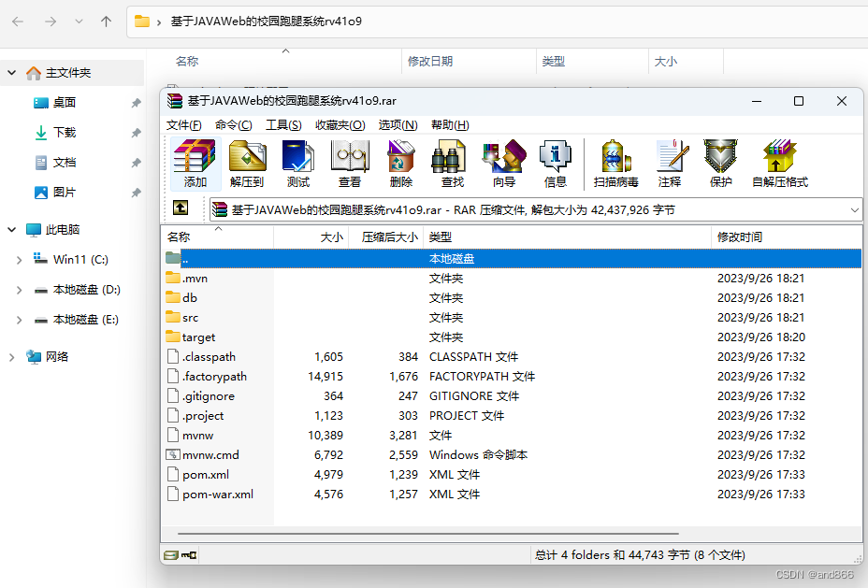Click the address bar path chevron
The image size is (868, 588).
pyautogui.click(x=159, y=22)
